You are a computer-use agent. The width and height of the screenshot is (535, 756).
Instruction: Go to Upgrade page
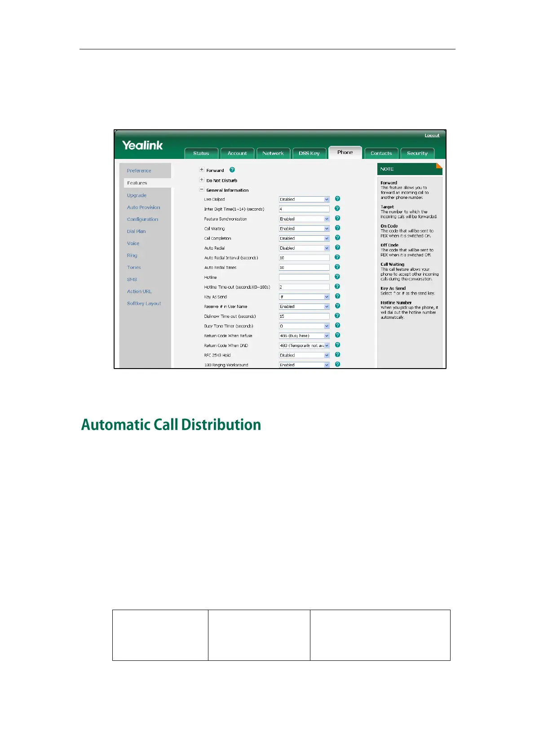137,195
